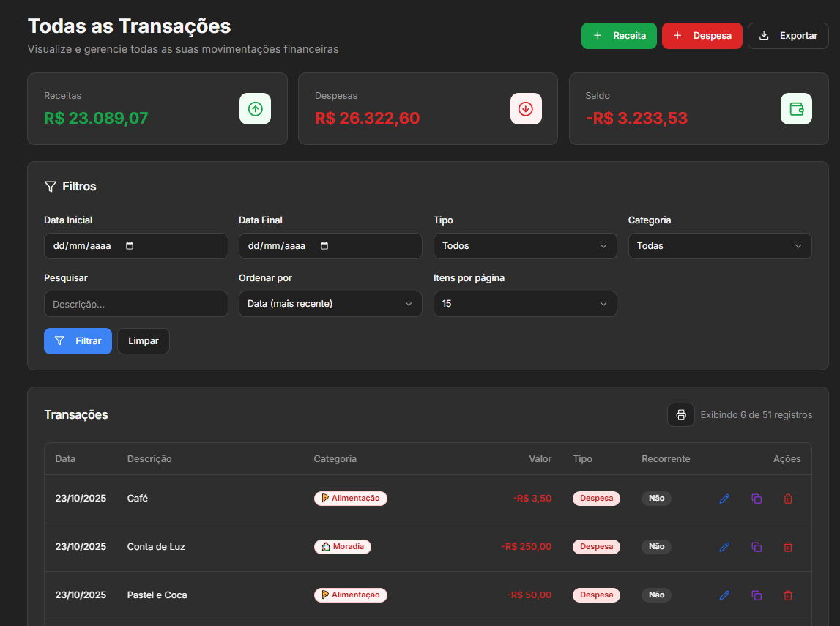The image size is (840, 626).
Task: Open the calendar picker in Data Final
Action: tap(324, 246)
